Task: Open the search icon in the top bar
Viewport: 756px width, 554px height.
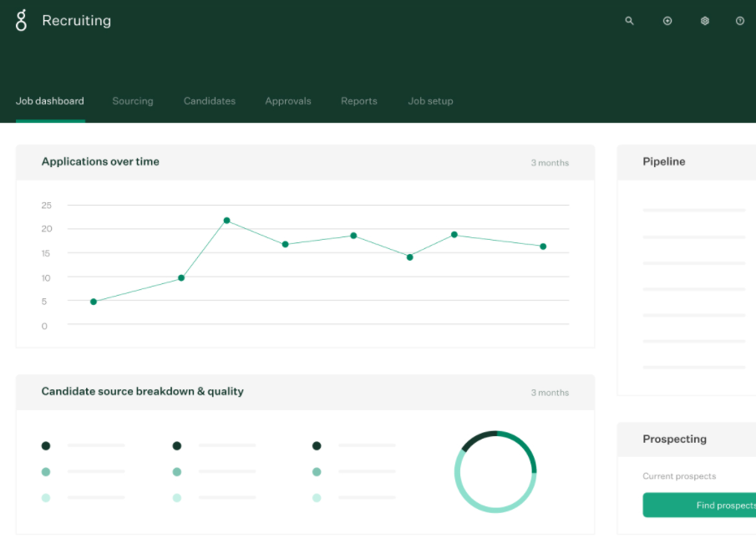Action: 629,20
